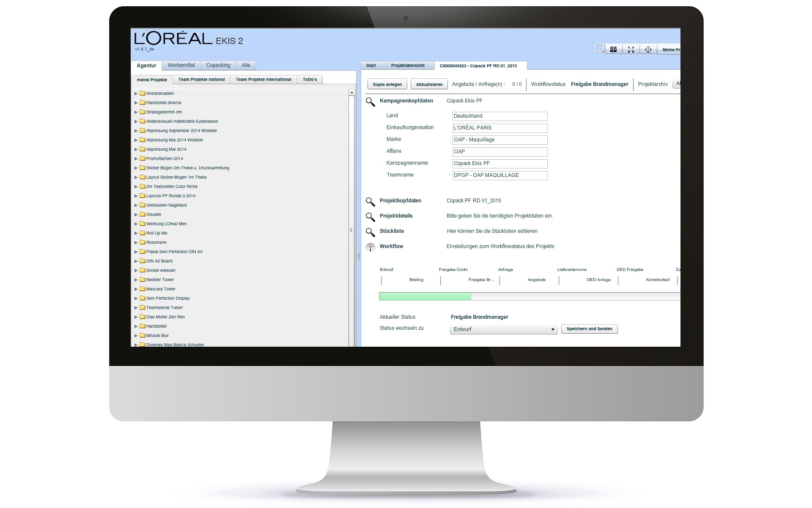The image size is (812, 508).
Task: Expand the Skin Perfection Display node
Action: coord(136,298)
